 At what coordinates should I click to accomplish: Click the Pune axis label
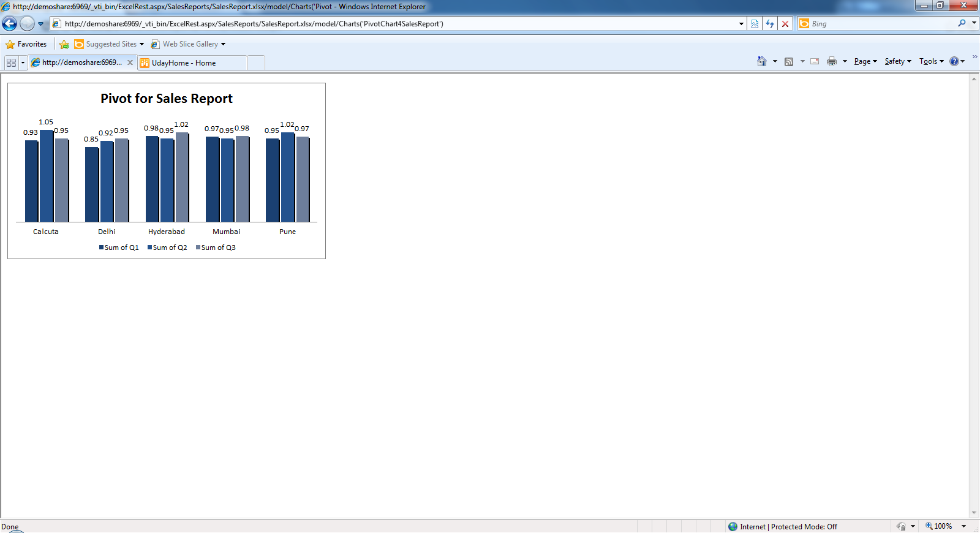click(x=287, y=232)
